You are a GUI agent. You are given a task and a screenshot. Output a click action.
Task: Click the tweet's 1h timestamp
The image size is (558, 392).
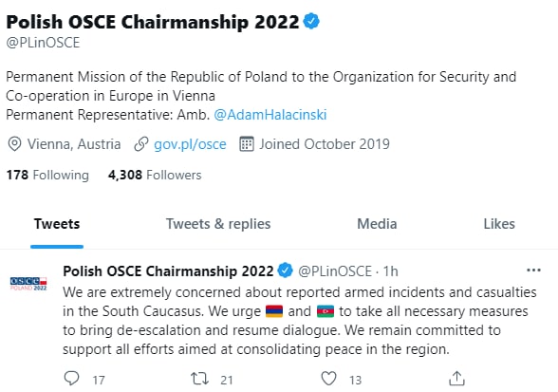[390, 271]
